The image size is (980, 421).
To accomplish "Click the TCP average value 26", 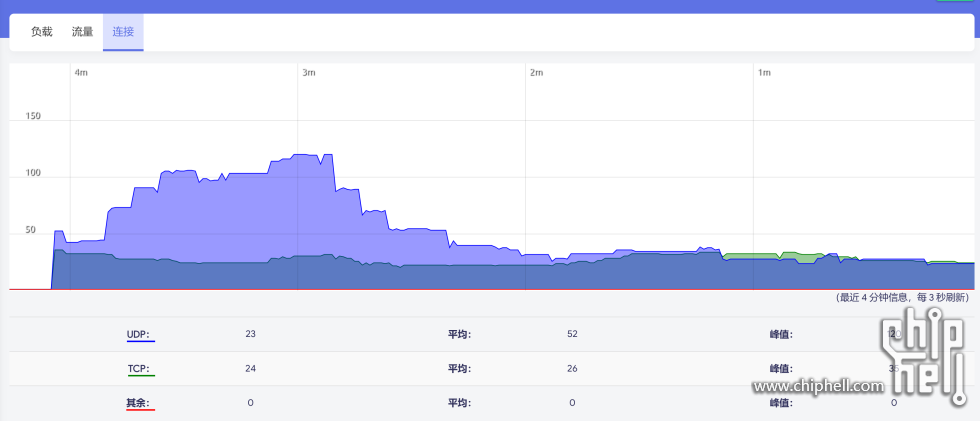I will point(572,368).
